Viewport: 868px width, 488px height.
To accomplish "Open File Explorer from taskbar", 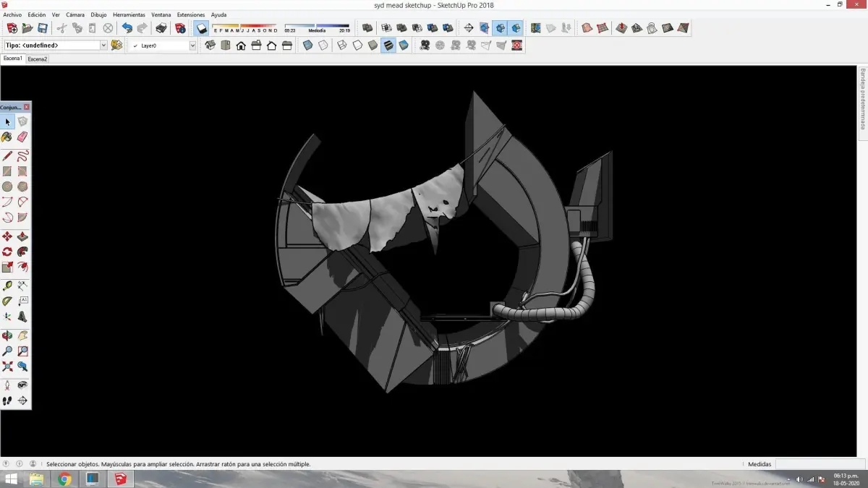I will (37, 479).
